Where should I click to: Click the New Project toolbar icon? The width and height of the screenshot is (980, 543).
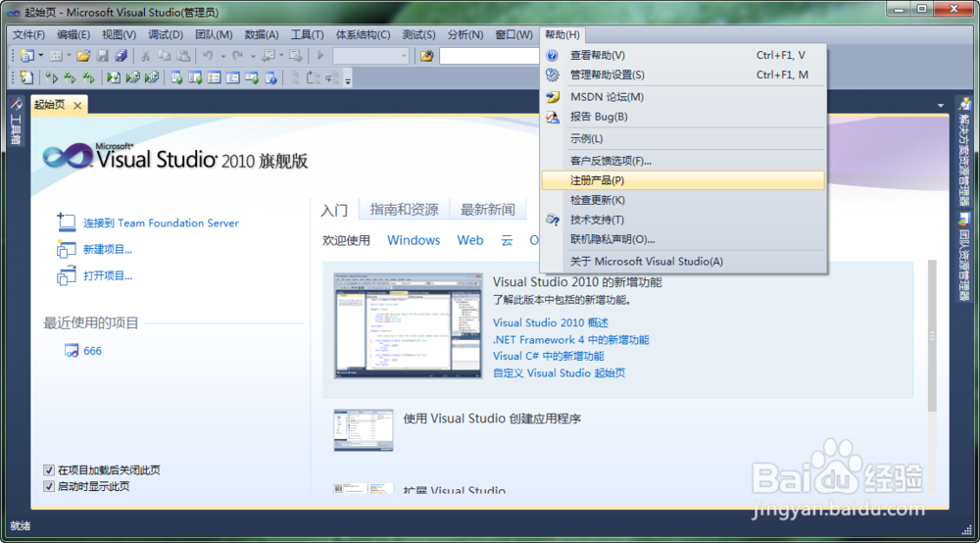point(26,56)
